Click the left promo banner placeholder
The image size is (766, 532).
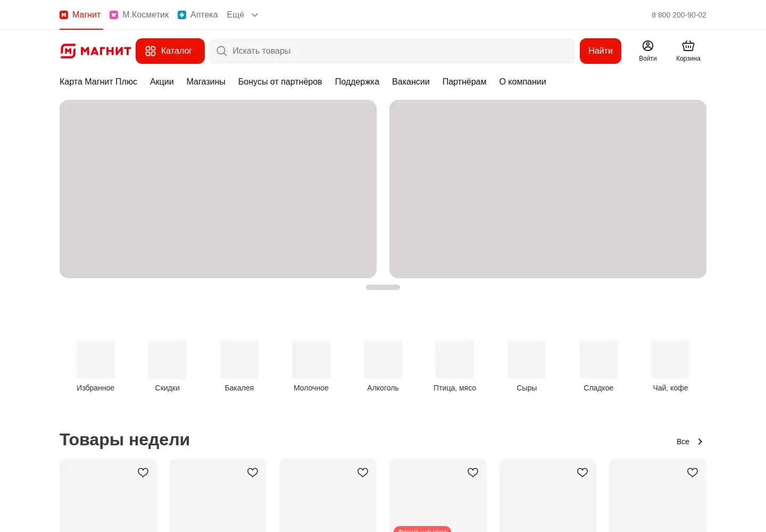point(218,189)
